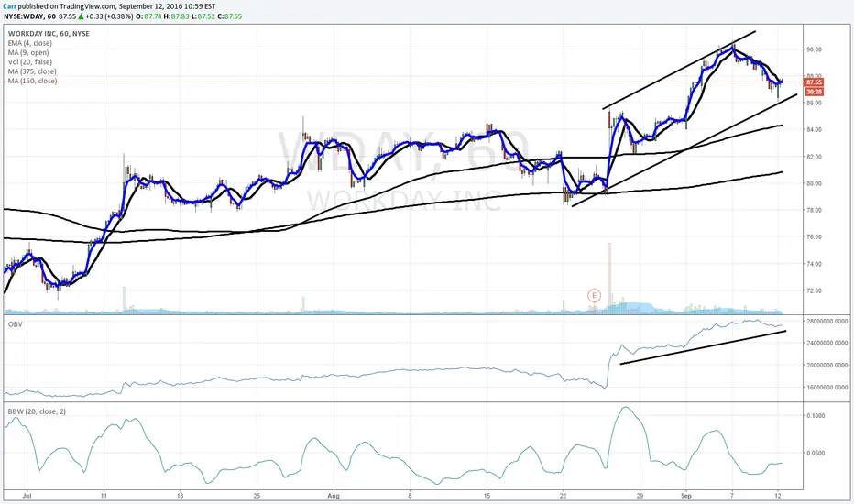854x504 pixels.
Task: Click the 18 date label on time axis
Action: click(x=180, y=496)
